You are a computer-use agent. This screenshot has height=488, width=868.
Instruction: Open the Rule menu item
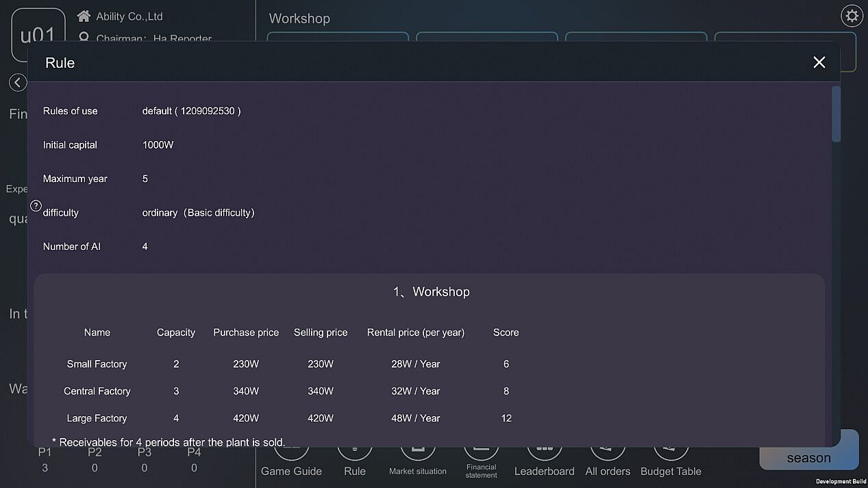click(354, 471)
